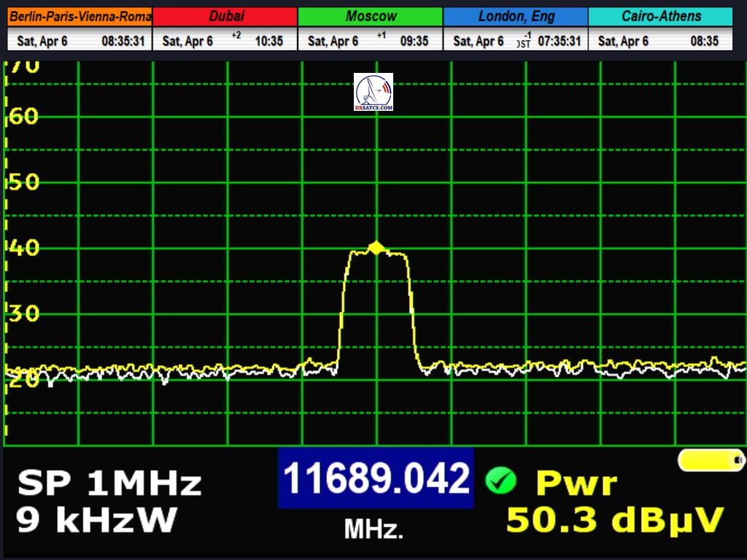Click the 60 dB level axis label

(25, 117)
